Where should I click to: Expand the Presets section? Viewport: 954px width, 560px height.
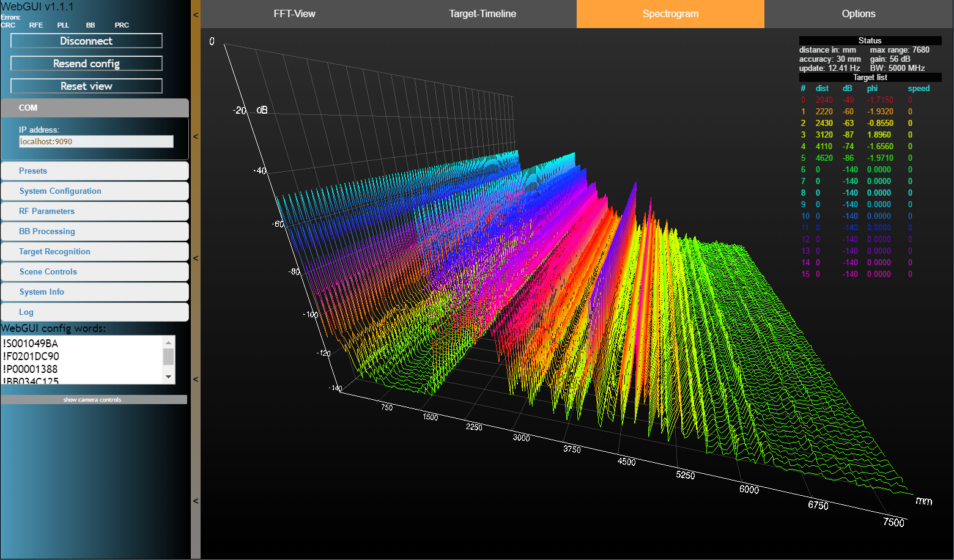click(x=95, y=171)
